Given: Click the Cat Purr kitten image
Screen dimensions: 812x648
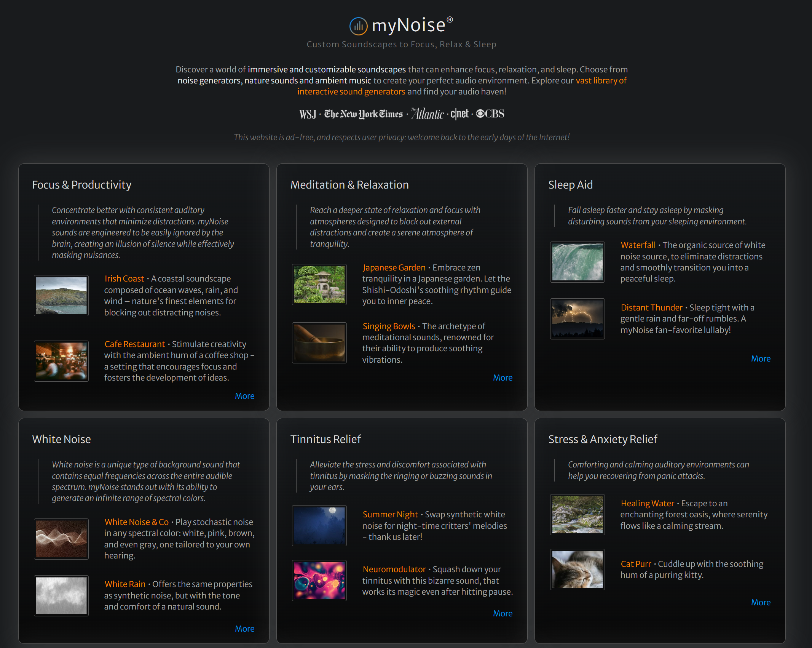Looking at the screenshot, I should pos(577,570).
